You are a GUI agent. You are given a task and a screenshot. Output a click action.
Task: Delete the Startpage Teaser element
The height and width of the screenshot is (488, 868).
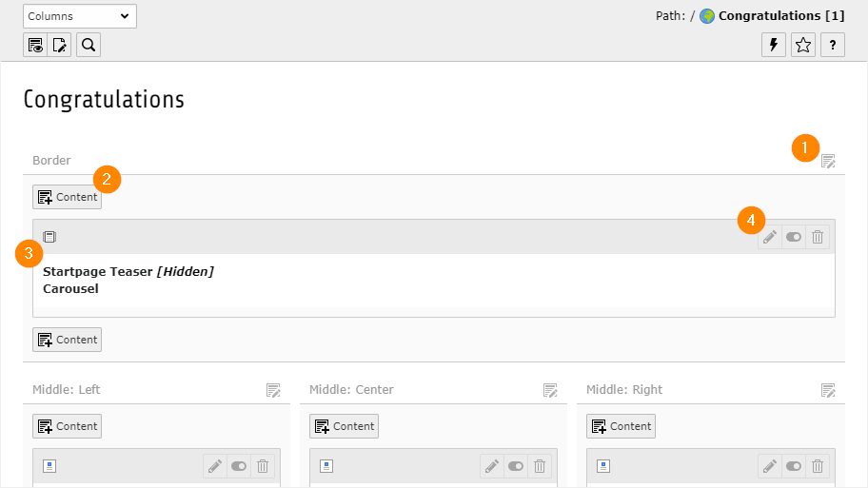818,237
